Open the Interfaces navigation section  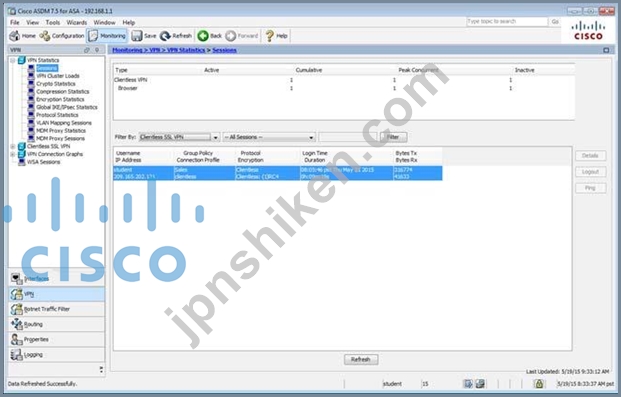57,279
